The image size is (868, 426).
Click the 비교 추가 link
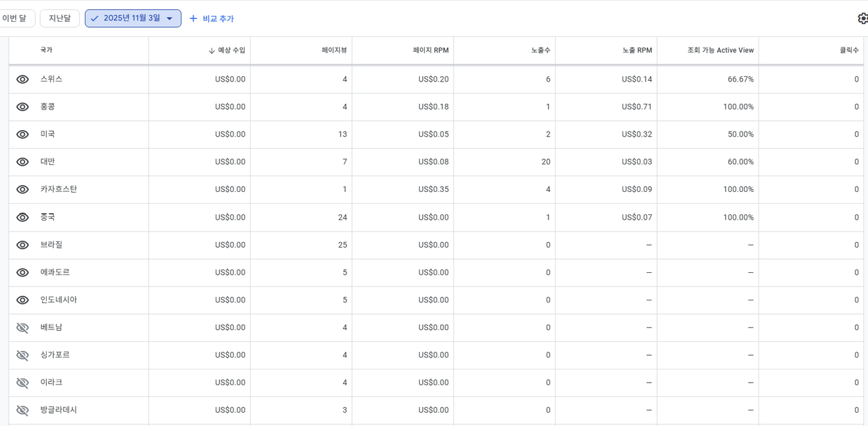(x=218, y=18)
